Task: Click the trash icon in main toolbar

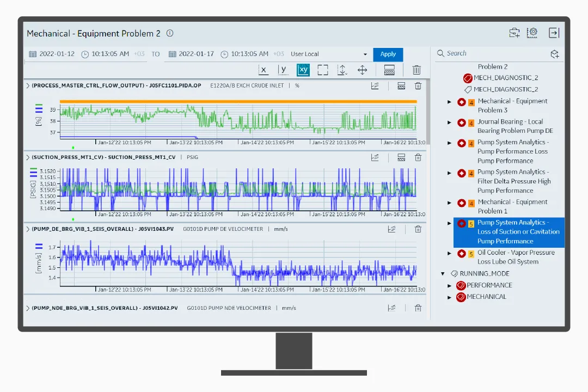Action: [x=416, y=70]
